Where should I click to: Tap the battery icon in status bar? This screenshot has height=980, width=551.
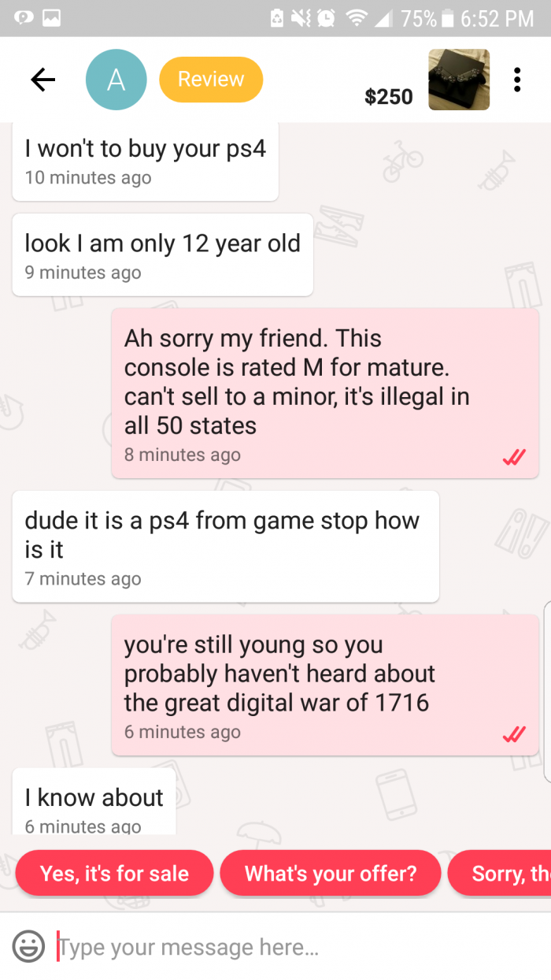pos(447,18)
